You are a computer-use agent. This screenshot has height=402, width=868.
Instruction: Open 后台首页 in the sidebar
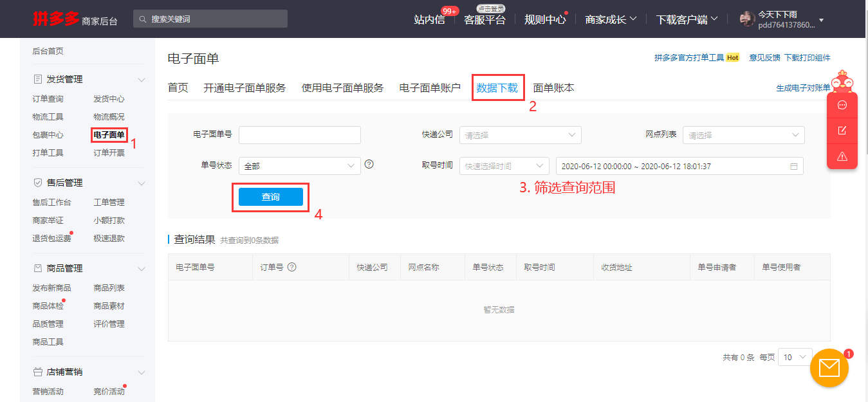48,51
